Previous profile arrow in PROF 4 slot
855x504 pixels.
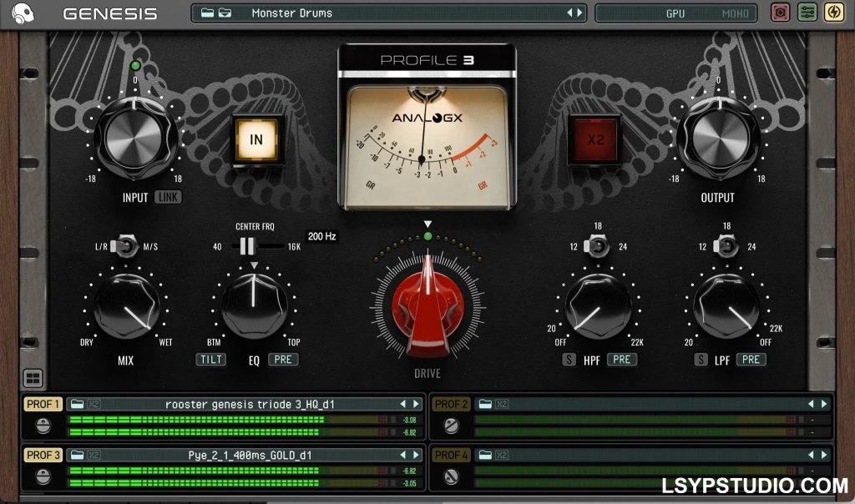click(x=811, y=455)
